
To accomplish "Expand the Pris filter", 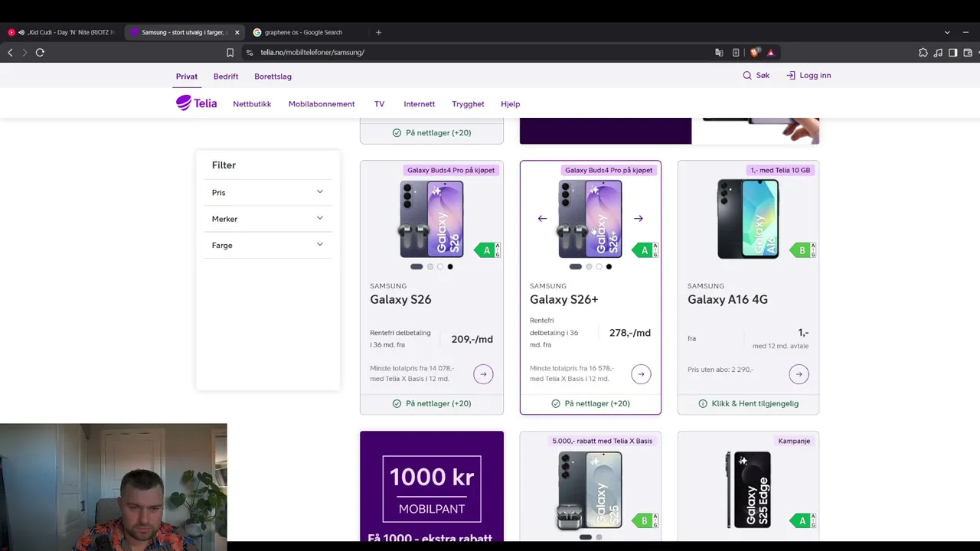I will (267, 192).
